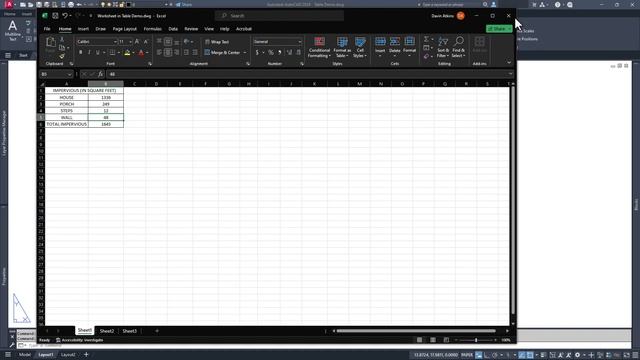Toggle Merge & Center
Image resolution: width=640 pixels, height=360 pixels.
pyautogui.click(x=222, y=53)
